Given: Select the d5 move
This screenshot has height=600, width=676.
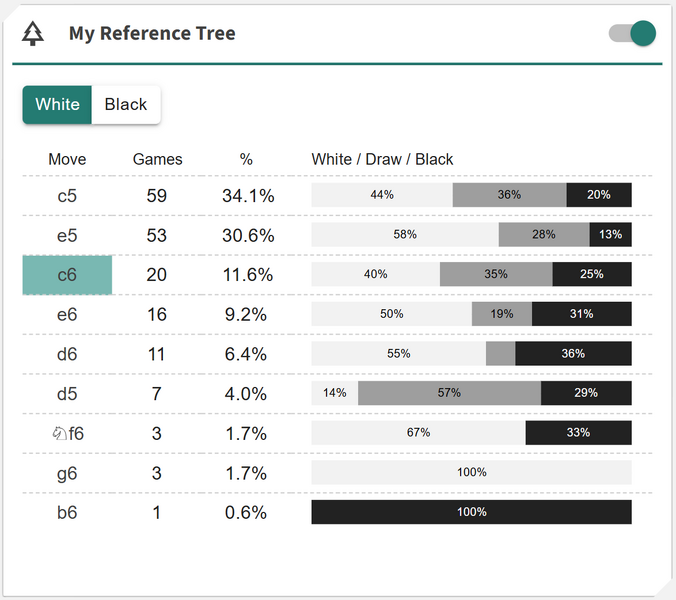Looking at the screenshot, I should (67, 394).
